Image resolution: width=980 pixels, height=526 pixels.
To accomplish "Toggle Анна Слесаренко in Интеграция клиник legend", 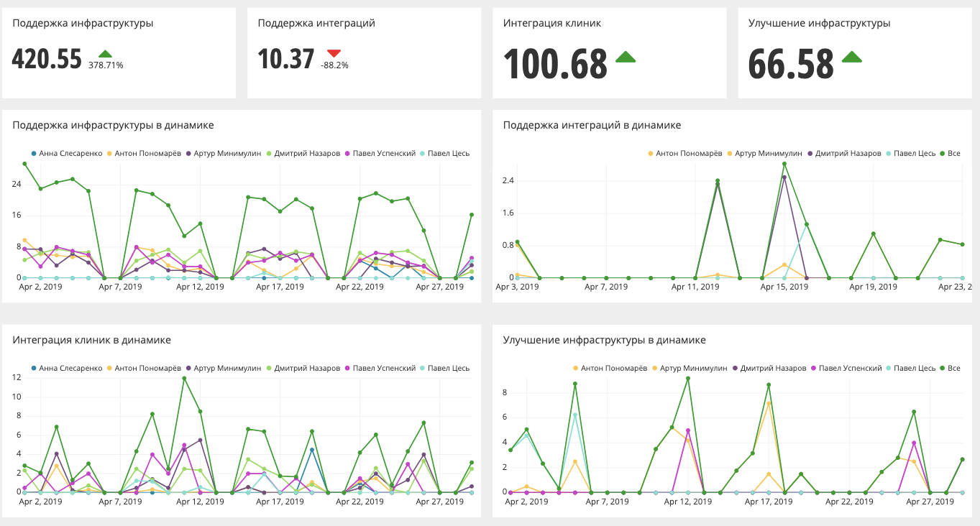I will click(68, 368).
